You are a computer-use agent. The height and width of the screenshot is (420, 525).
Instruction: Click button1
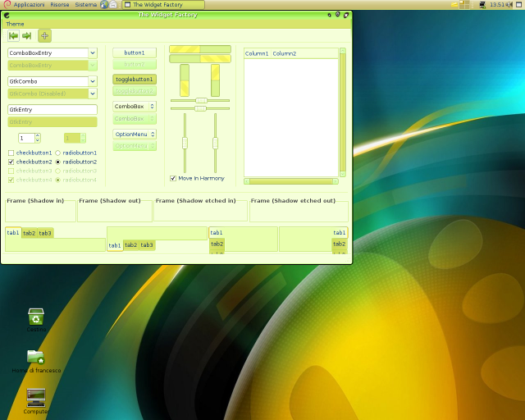135,53
